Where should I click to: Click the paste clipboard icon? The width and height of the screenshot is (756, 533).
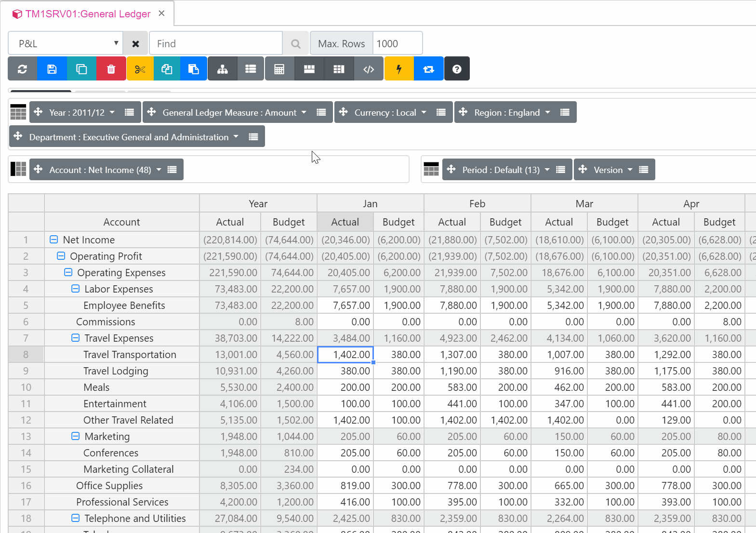point(194,69)
